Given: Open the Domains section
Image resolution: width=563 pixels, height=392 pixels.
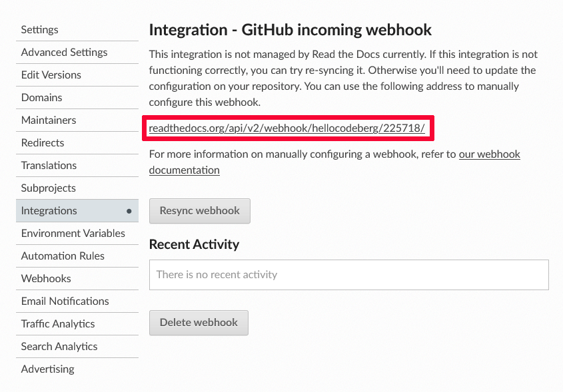Looking at the screenshot, I should pos(41,97).
